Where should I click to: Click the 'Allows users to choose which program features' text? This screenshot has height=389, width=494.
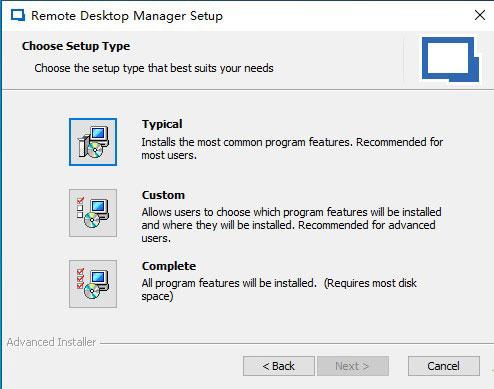[x=233, y=212]
